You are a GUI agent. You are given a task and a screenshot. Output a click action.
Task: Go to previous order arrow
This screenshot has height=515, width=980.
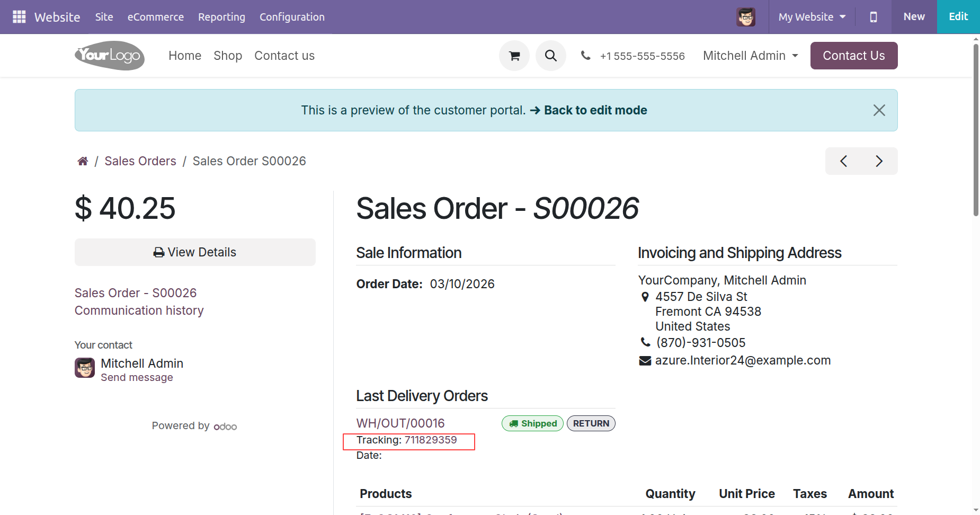pos(843,161)
